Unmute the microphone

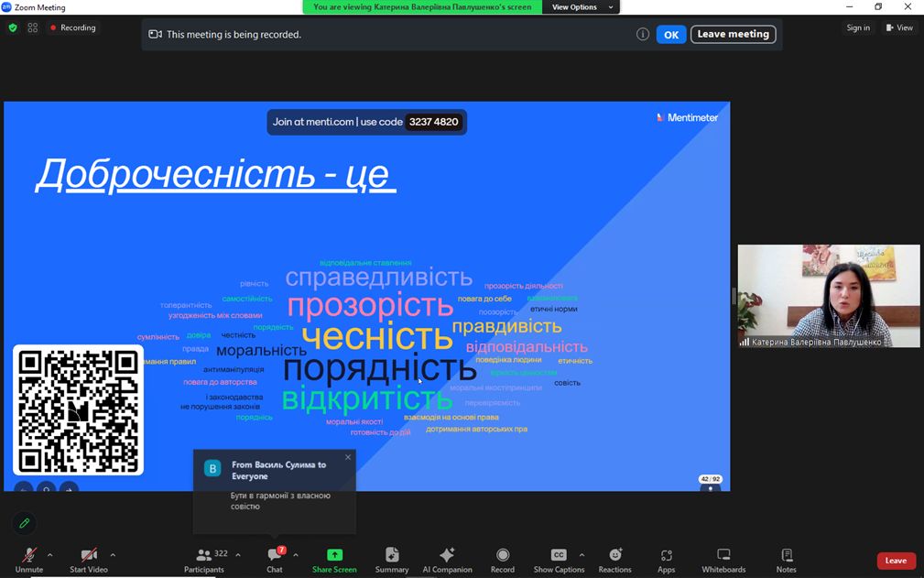(x=28, y=558)
